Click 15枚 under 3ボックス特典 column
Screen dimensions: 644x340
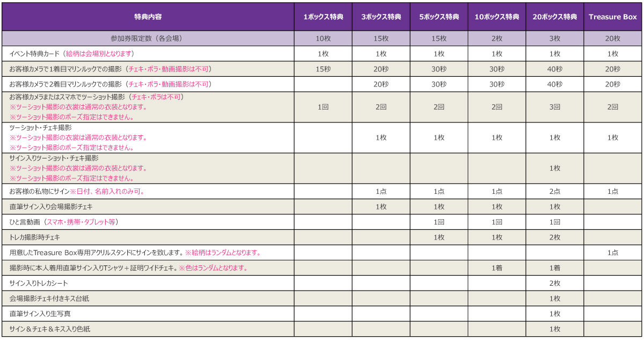click(x=381, y=39)
